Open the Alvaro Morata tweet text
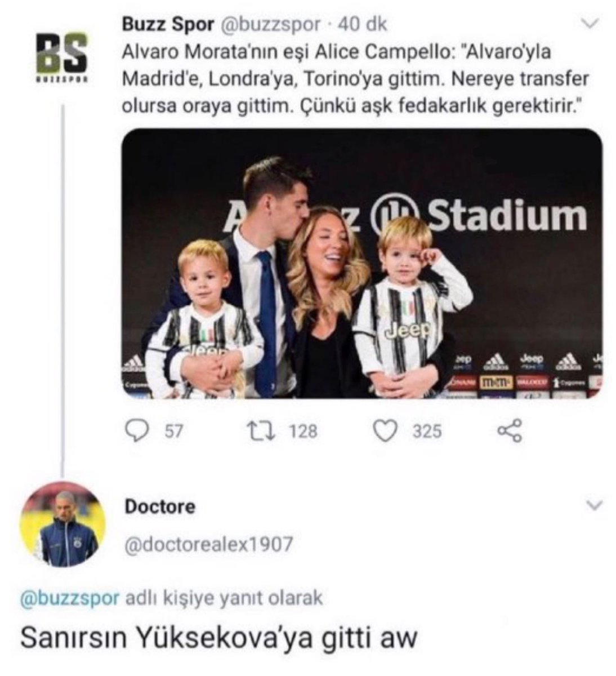This screenshot has height=676, width=616. tap(355, 78)
